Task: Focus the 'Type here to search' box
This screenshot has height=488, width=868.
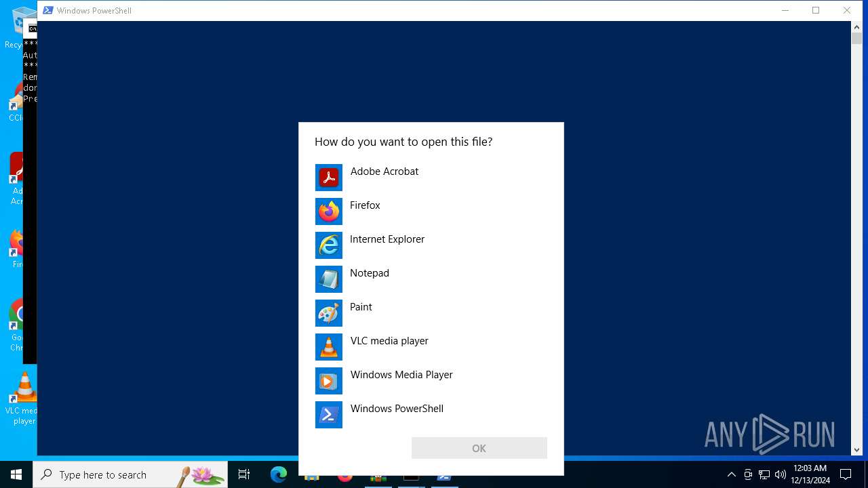Action: pos(130,474)
